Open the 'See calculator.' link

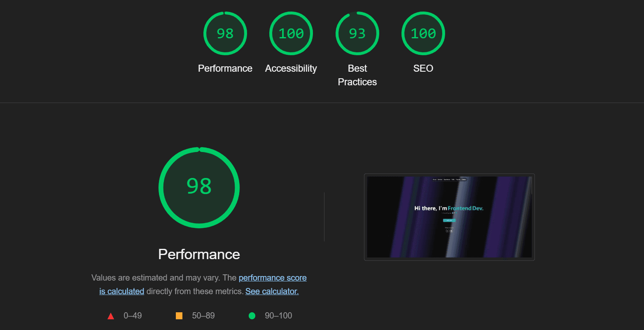(x=272, y=291)
